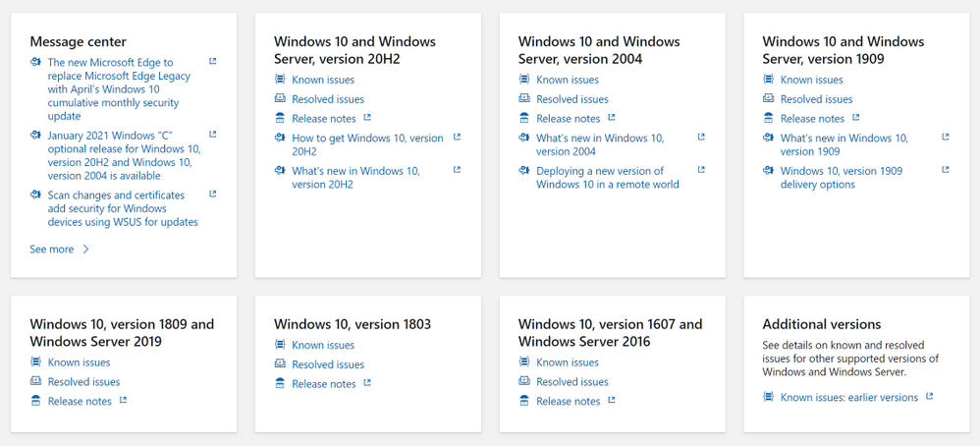The image size is (980, 446).
Task: Open Known issues for version 1803
Action: coord(323,345)
